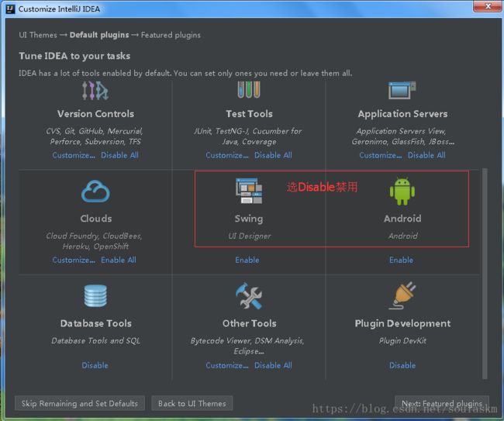
Task: Click the IntelliJ IDEA title bar icon
Action: [10, 9]
